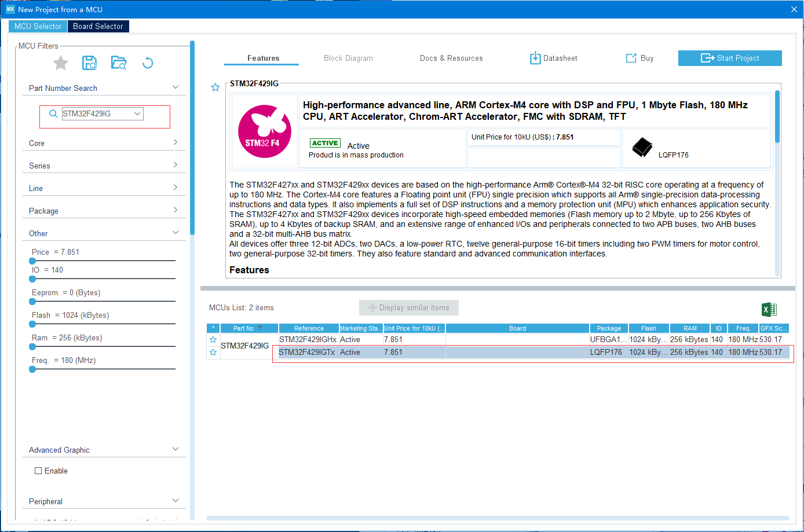Star the STM32F429IG feature header
Viewport: 804px width, 532px height.
(215, 87)
